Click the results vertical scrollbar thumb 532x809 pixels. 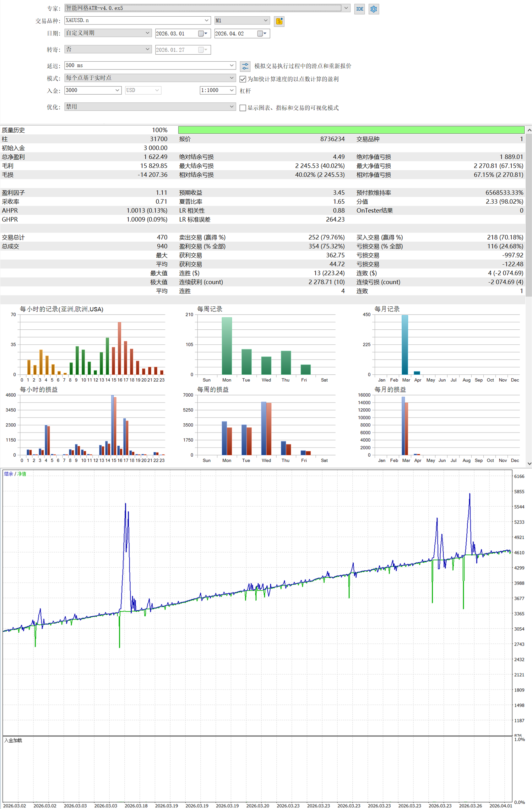[529, 215]
